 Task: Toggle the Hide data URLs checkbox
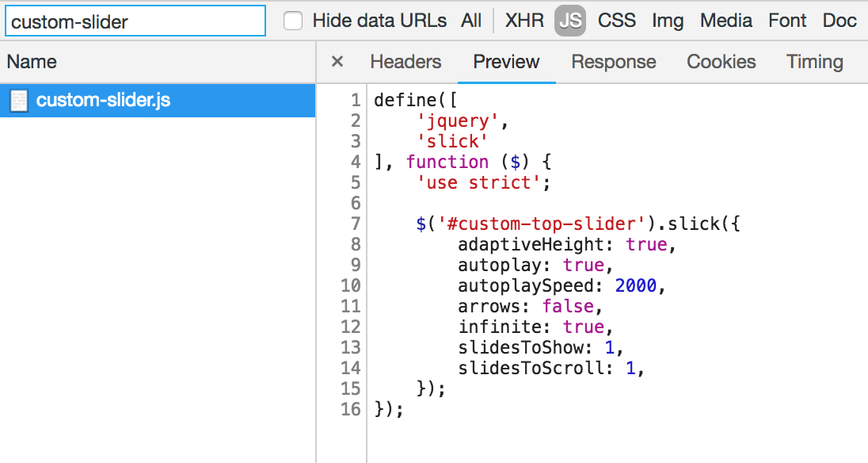293,21
